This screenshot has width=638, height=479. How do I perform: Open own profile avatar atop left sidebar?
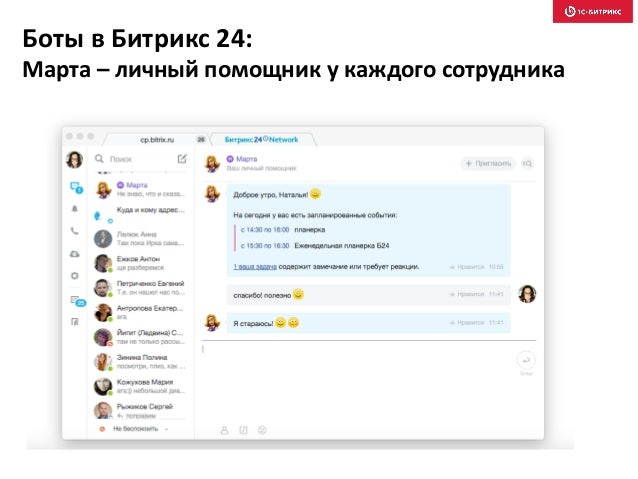tap(74, 160)
